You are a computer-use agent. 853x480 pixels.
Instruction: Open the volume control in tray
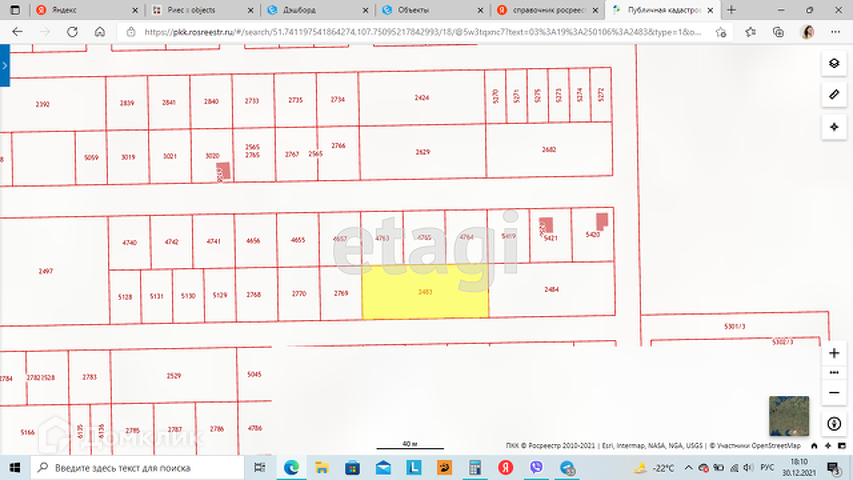[748, 467]
